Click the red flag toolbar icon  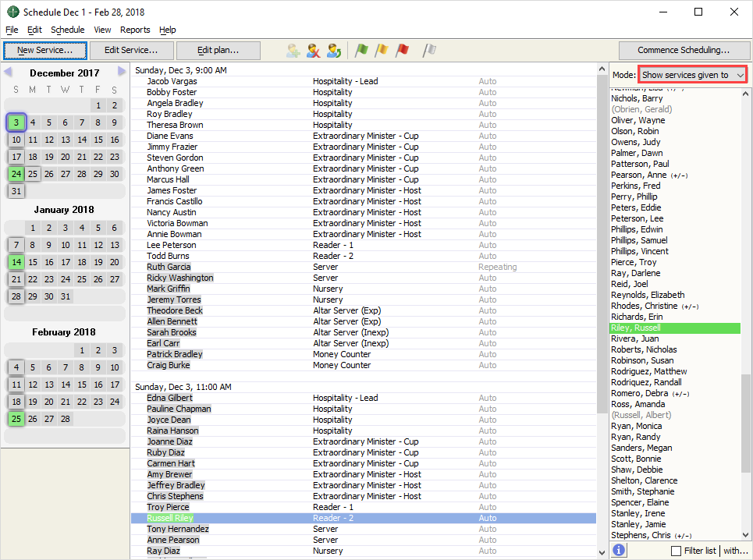[402, 51]
